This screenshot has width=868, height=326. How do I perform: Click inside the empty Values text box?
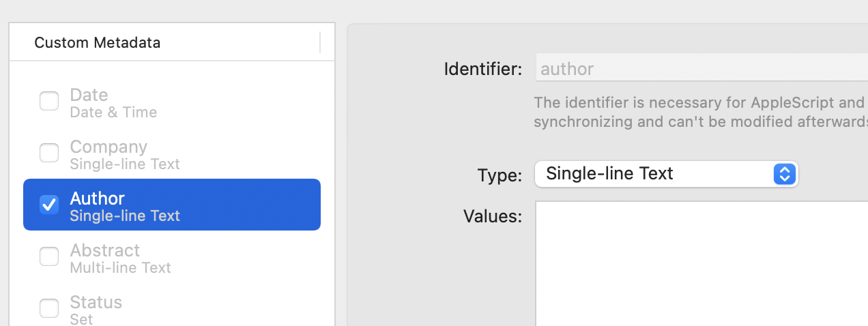tap(701, 263)
